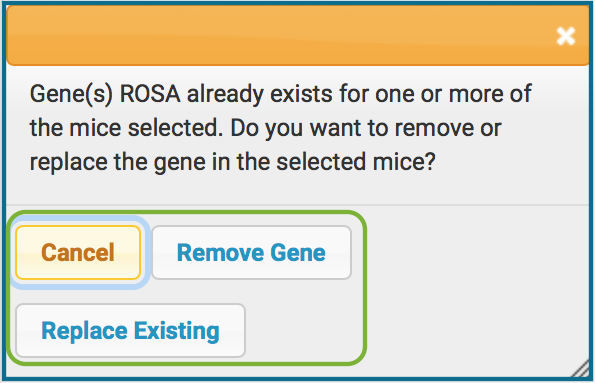
Task: Click the Cancel button
Action: click(x=78, y=252)
